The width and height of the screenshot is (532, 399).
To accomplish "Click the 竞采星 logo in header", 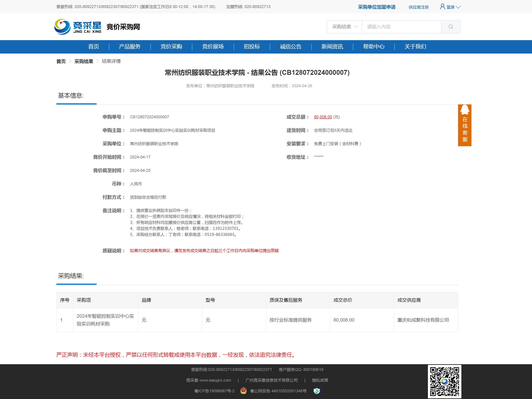I will coord(77,27).
